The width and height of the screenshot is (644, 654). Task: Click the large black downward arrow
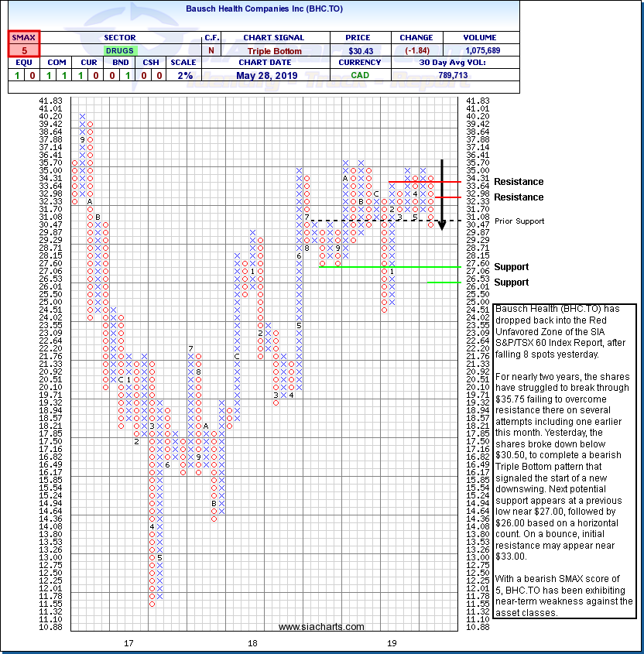coord(441,194)
